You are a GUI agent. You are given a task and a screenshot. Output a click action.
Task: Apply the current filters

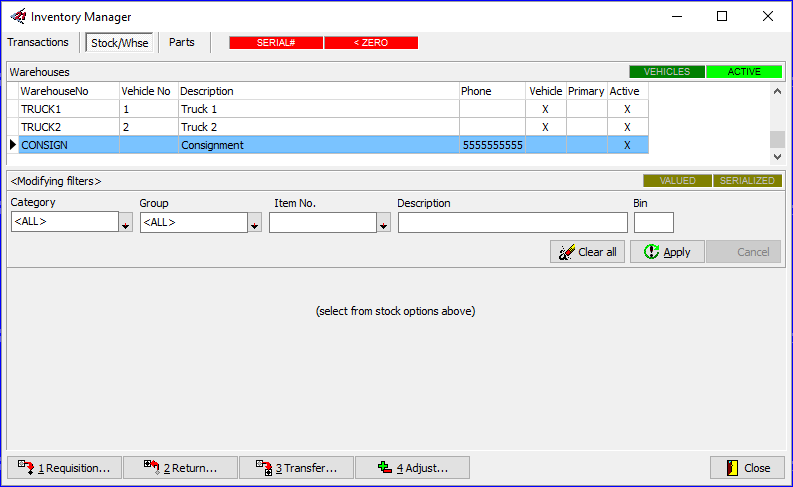click(667, 252)
